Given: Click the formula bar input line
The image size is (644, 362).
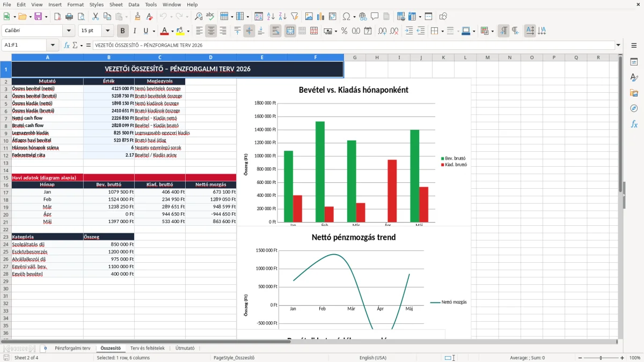Looking at the screenshot, I should click(353, 46).
